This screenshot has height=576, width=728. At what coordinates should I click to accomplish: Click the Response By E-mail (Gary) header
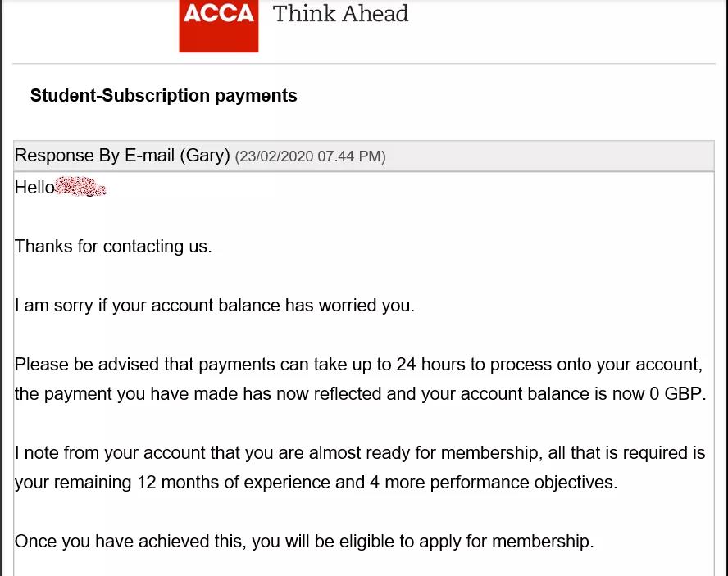122,156
